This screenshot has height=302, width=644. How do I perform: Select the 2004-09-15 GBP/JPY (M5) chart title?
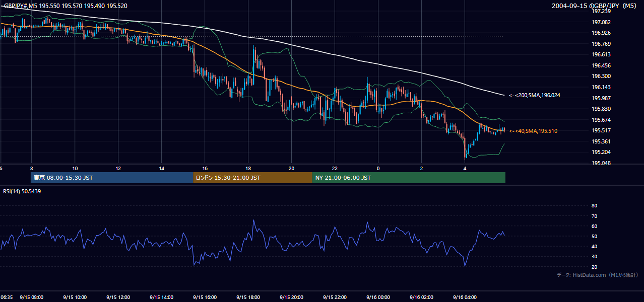point(594,6)
